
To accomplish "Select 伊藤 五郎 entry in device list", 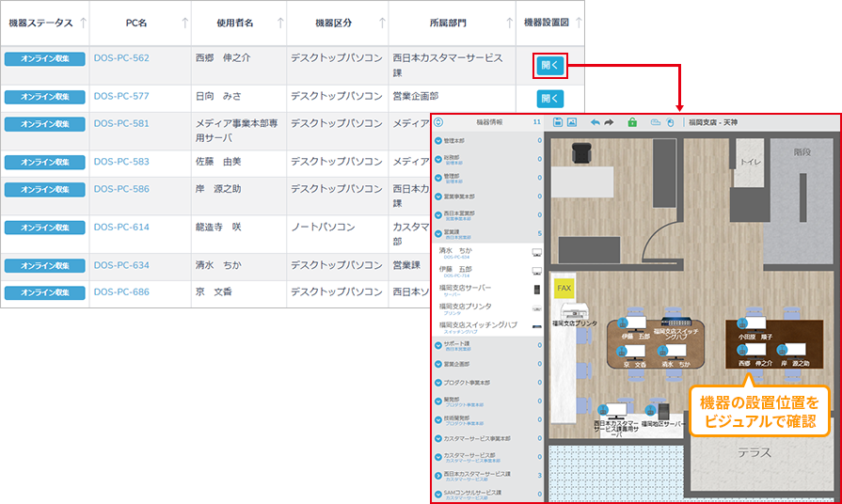I will pos(488,272).
